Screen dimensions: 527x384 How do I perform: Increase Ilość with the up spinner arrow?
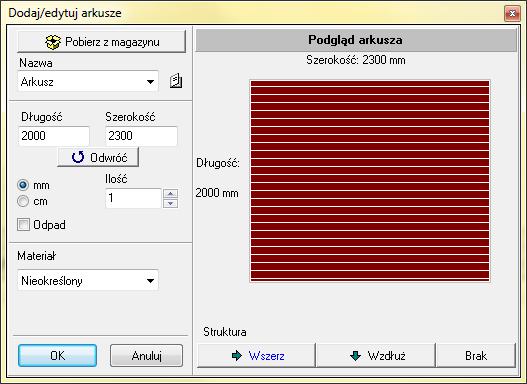coord(171,194)
